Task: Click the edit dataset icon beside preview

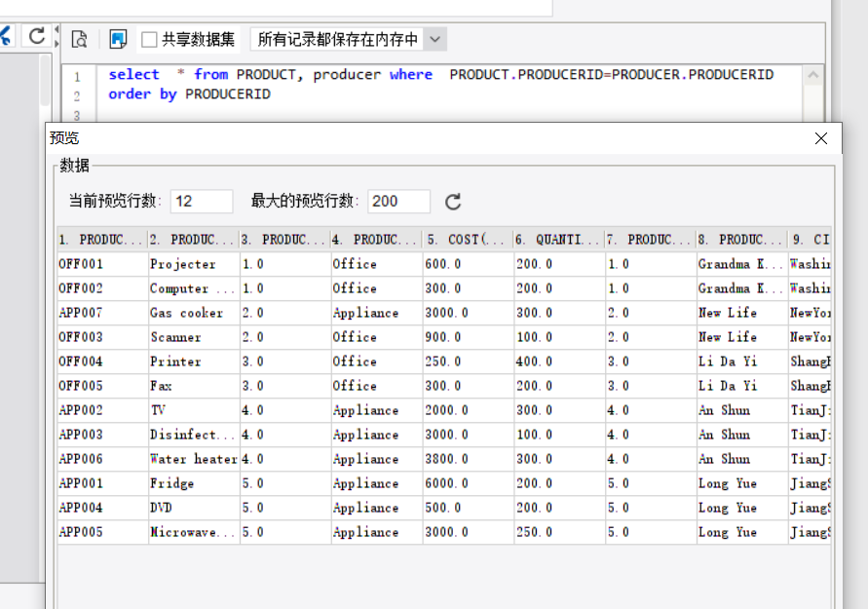Action: [118, 39]
